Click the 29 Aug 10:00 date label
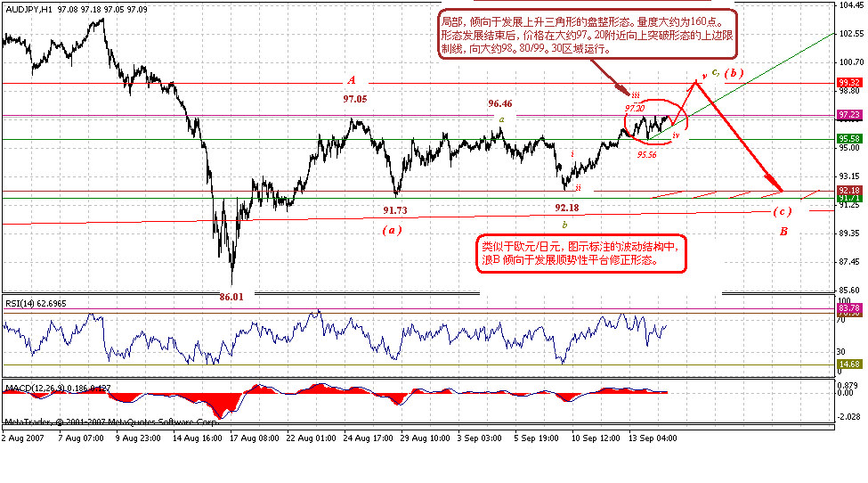 pyautogui.click(x=426, y=438)
